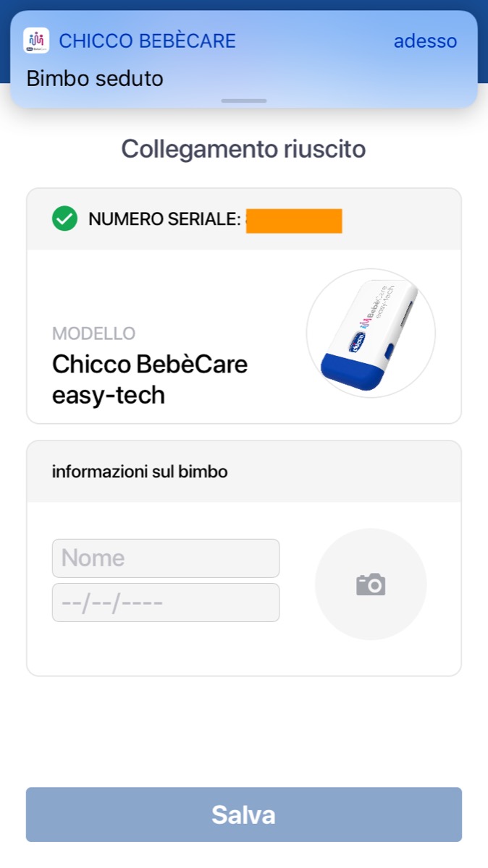This screenshot has width=488, height=868.
Task: Click the Chicco logo on the device picture
Action: click(x=358, y=341)
